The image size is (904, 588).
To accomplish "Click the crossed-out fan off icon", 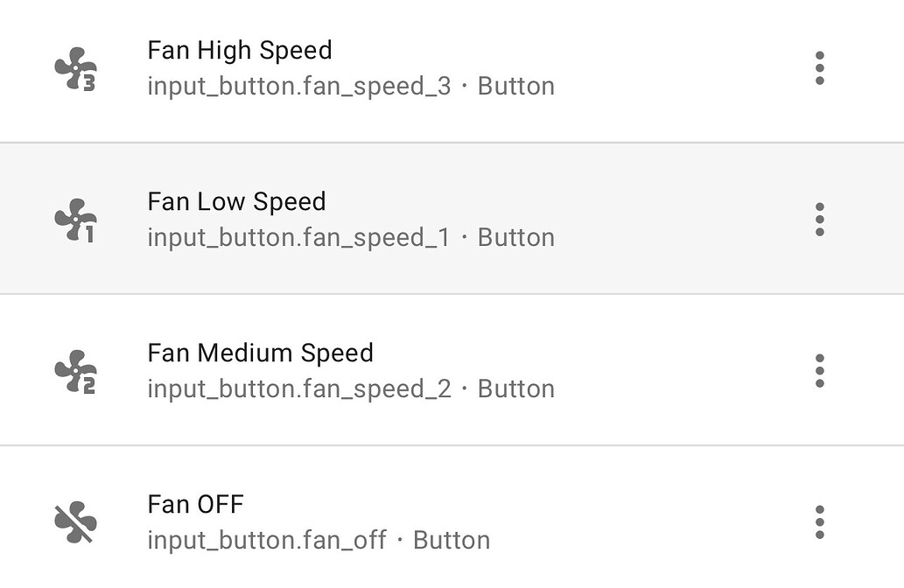I will click(74, 521).
